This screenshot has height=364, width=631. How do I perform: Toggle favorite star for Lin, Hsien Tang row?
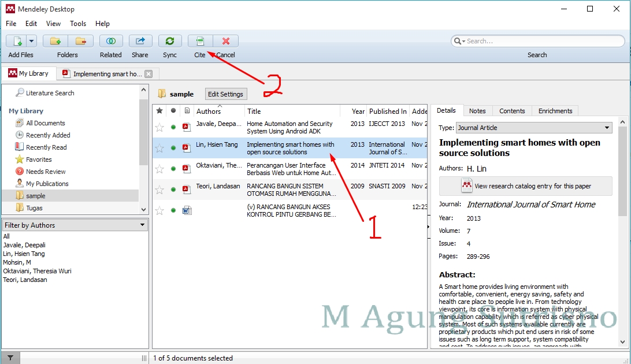click(159, 148)
